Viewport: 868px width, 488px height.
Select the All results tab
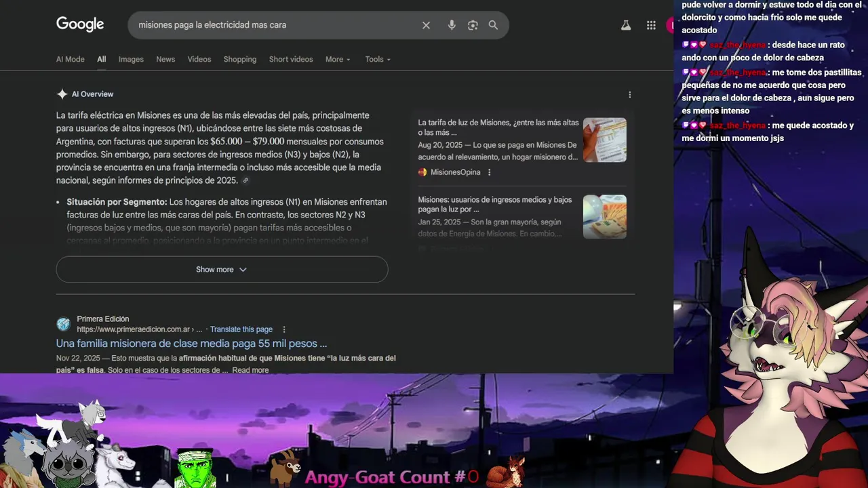[101, 60]
